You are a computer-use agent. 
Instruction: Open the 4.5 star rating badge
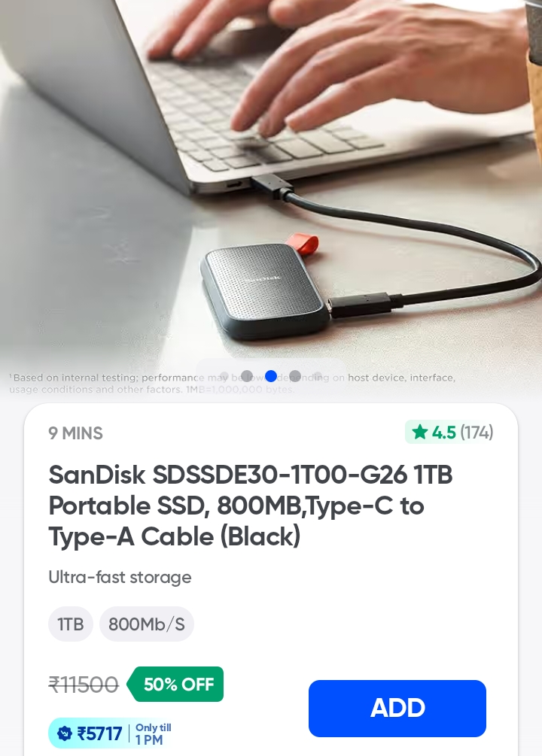tap(450, 432)
